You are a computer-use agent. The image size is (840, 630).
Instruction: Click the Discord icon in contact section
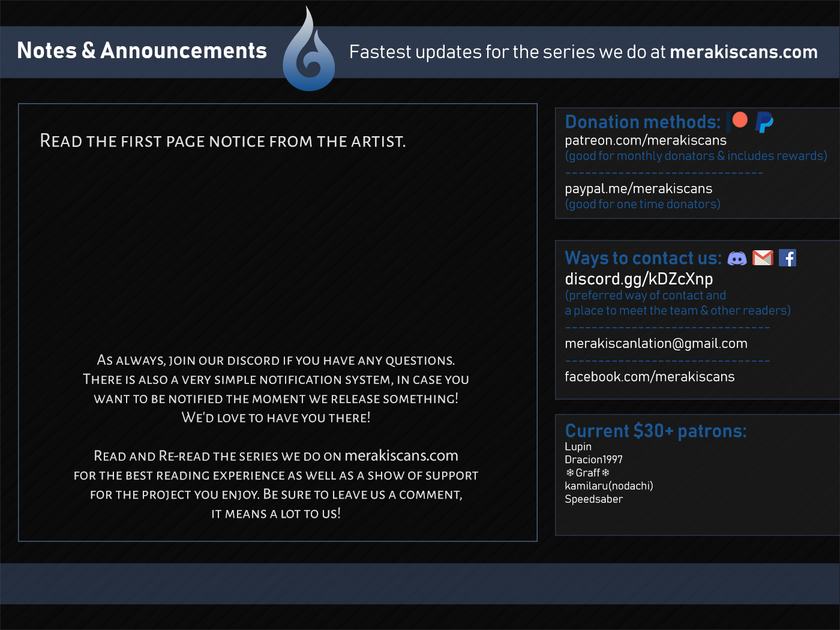point(737,258)
